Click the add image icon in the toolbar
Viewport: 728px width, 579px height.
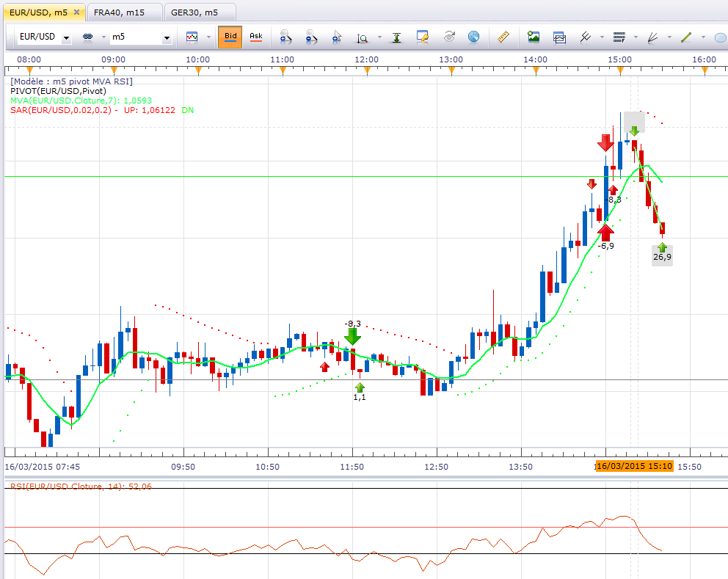534,37
